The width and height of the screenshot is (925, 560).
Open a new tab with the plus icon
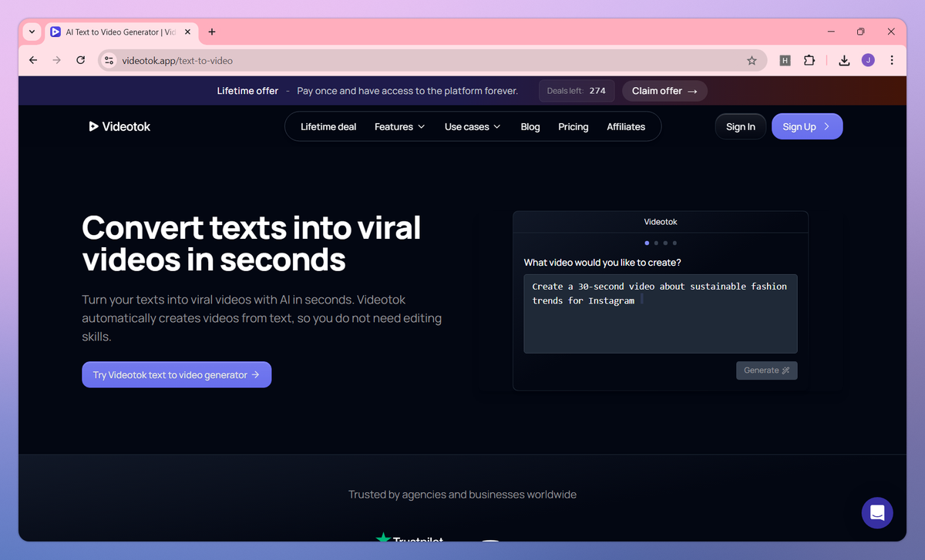click(212, 32)
